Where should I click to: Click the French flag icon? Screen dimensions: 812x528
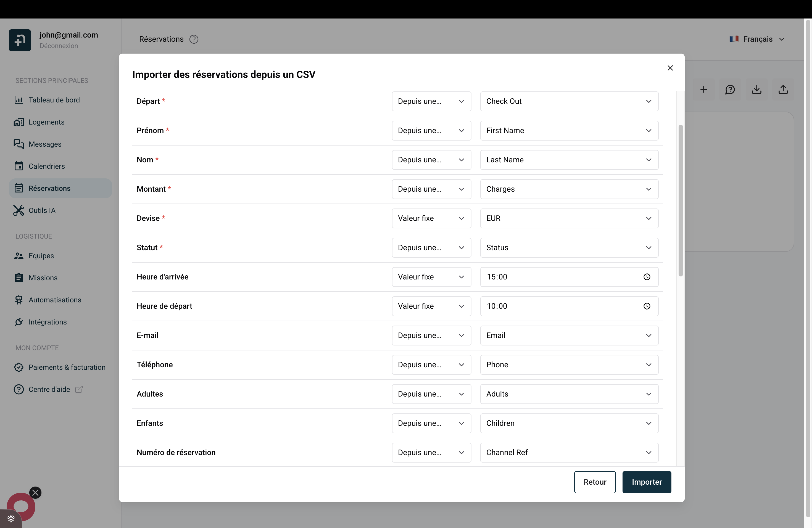pos(734,39)
